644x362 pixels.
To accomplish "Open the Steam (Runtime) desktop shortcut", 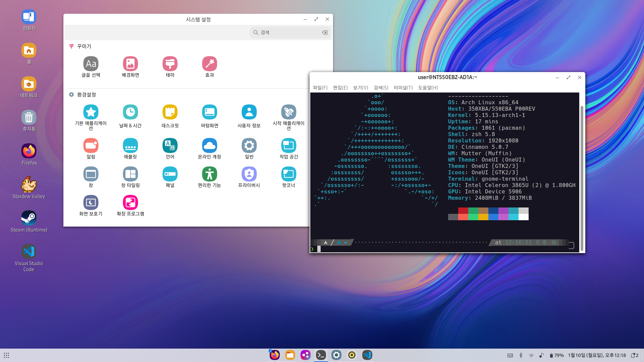I will click(29, 218).
